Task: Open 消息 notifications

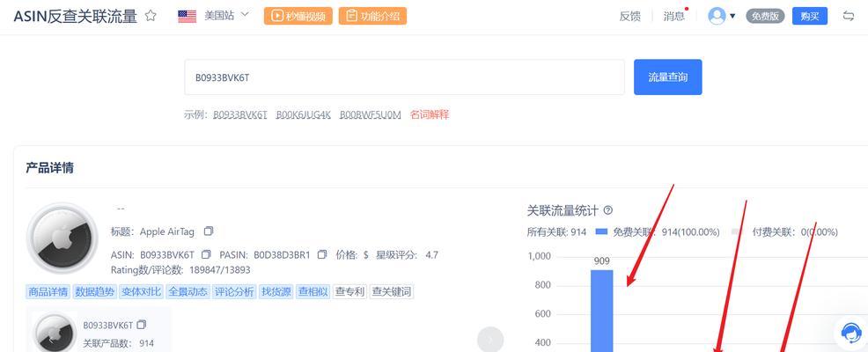Action: coord(674,16)
